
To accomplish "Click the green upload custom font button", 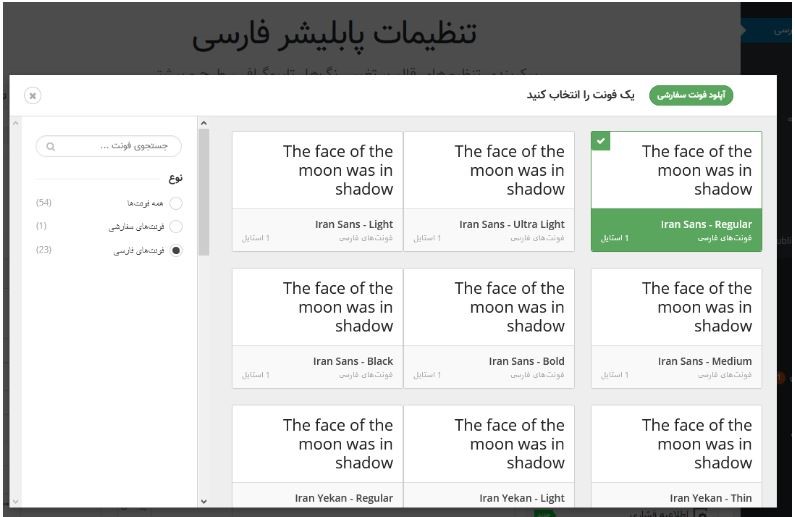I will click(691, 95).
